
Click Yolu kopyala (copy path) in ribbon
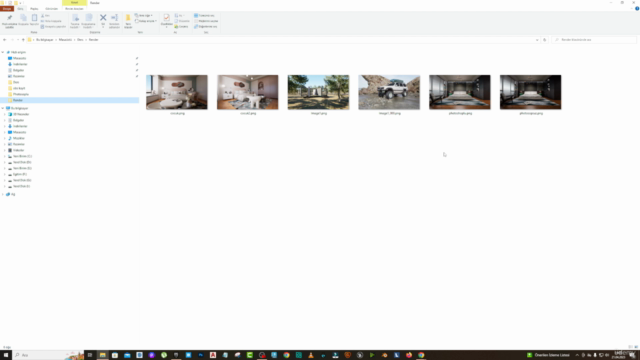coord(51,21)
